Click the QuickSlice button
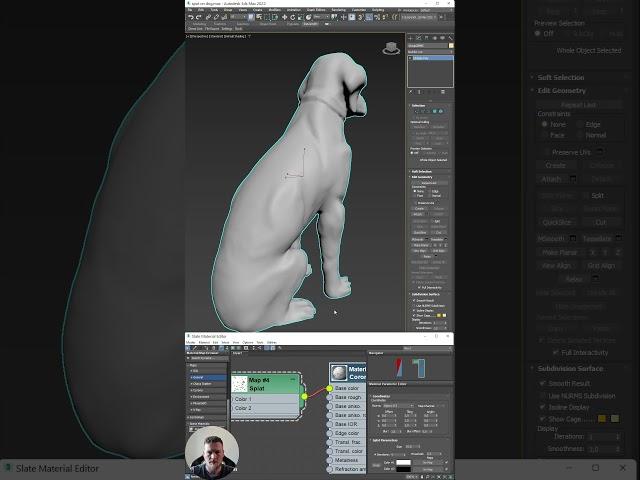Image resolution: width=640 pixels, height=480 pixels. 420,232
